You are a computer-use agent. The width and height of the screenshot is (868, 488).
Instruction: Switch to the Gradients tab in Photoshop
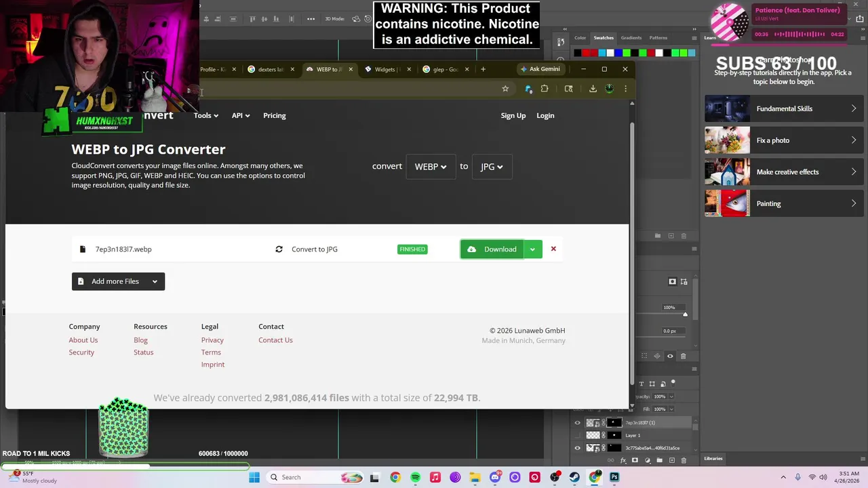(x=631, y=38)
